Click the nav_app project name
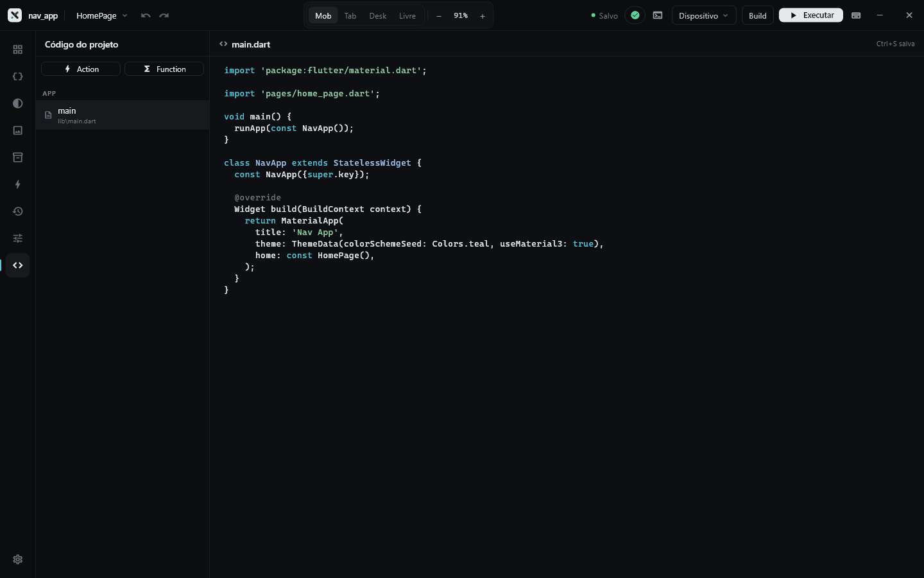 [x=43, y=15]
